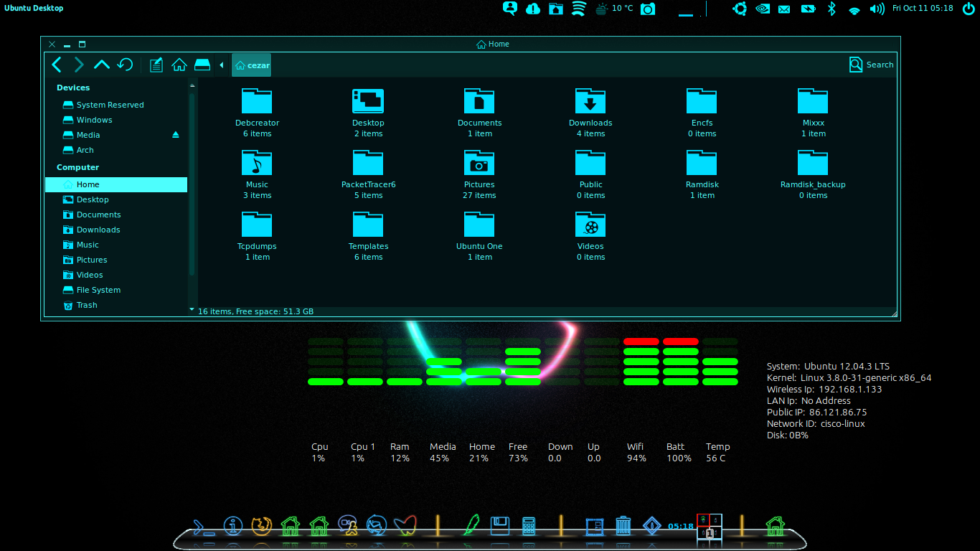Viewport: 980px width, 551px height.
Task: Open the NVIDIA indicator in the panel
Action: pos(763,9)
